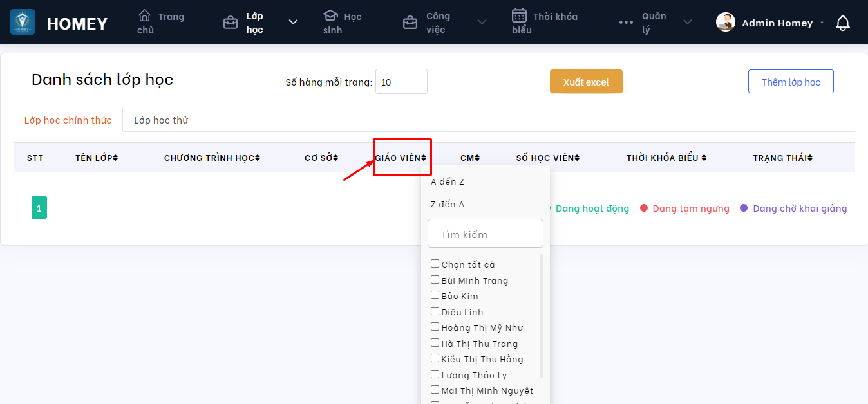This screenshot has height=404, width=868.
Task: Click the Admin Homey avatar picture
Action: click(726, 23)
